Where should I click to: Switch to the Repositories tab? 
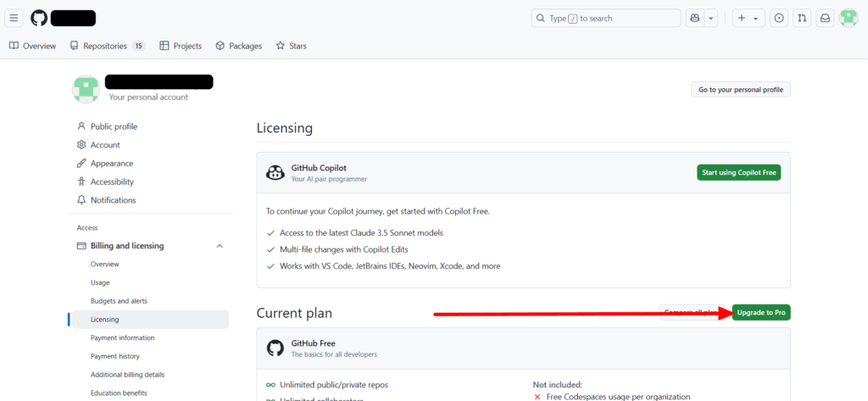[x=108, y=46]
